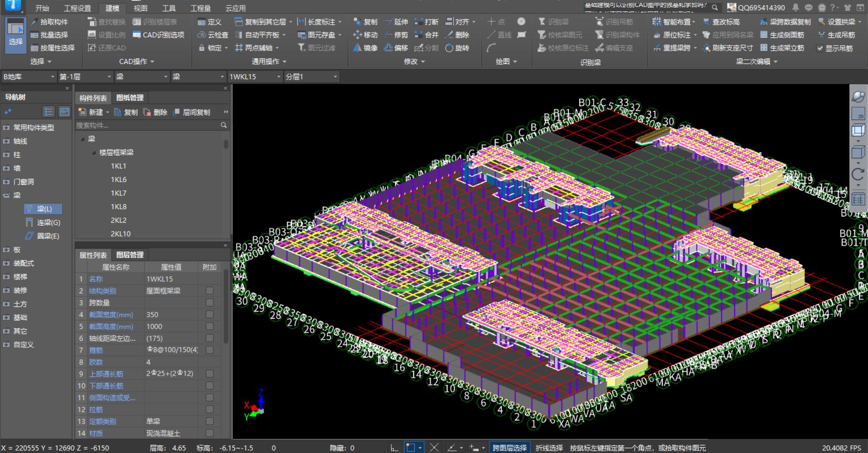This screenshot has width=868, height=453.
Task: Switch to the 云应用 ribbon tab
Action: (236, 8)
